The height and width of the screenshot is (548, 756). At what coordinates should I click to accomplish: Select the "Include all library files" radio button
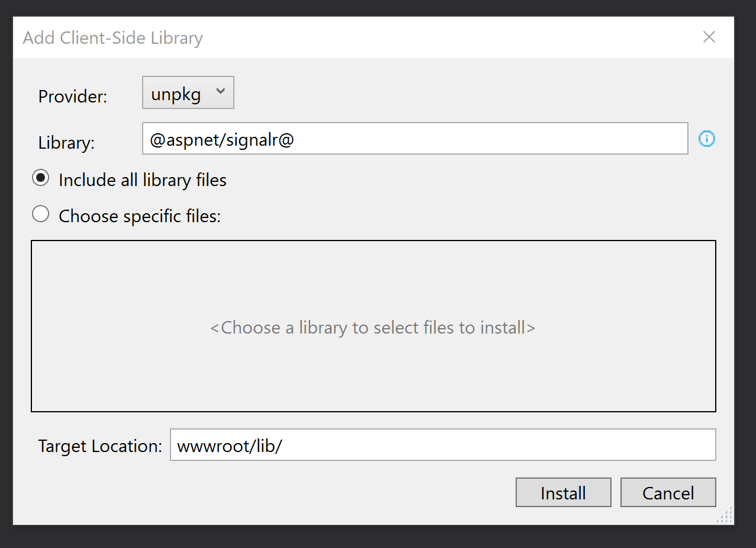(x=40, y=178)
